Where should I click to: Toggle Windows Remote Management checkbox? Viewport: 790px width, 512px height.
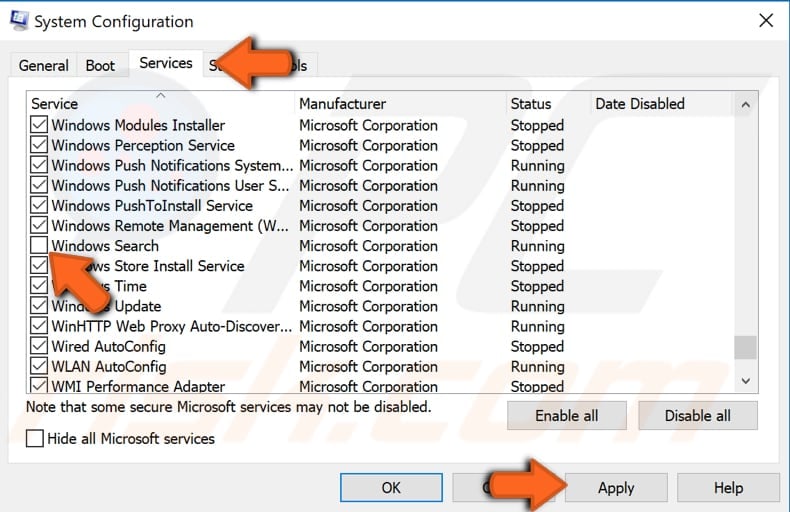coord(39,225)
